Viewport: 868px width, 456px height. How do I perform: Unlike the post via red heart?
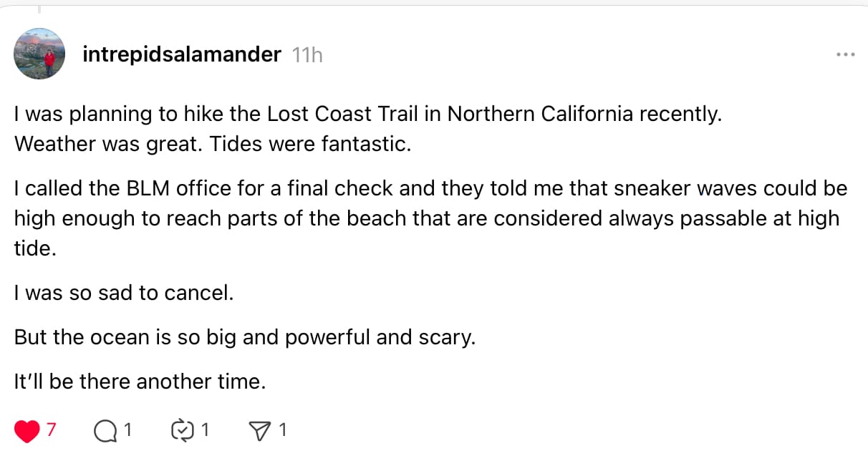tap(27, 430)
